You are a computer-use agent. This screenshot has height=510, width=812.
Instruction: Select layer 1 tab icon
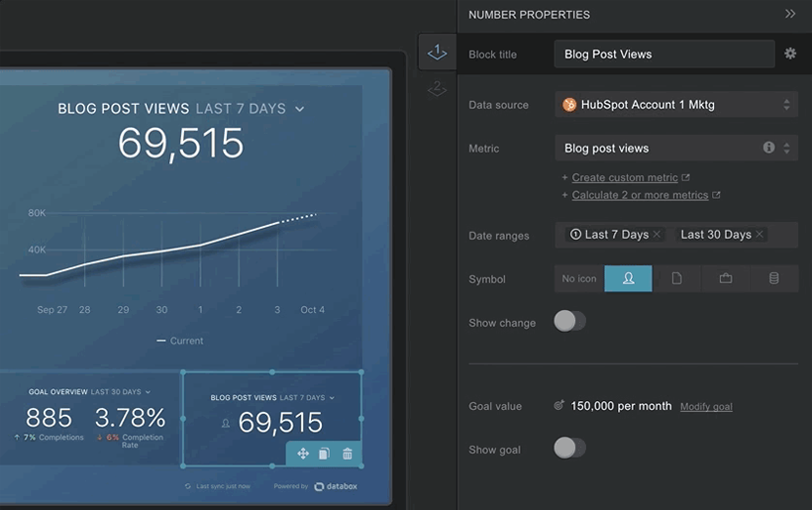[437, 51]
